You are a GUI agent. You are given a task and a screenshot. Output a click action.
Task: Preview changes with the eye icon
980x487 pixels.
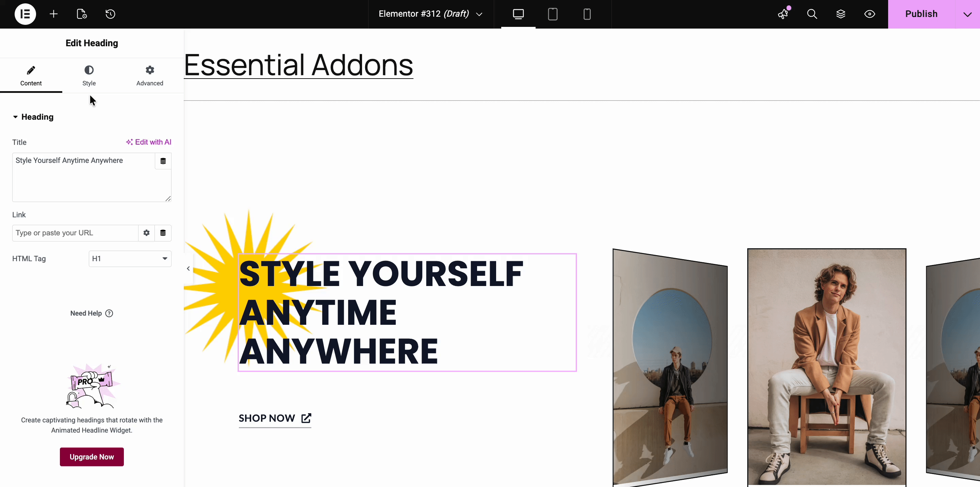[870, 14]
